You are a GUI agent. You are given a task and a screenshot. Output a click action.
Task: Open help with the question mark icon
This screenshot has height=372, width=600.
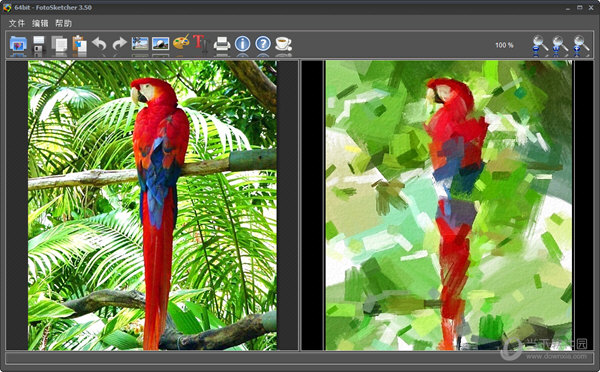(263, 44)
